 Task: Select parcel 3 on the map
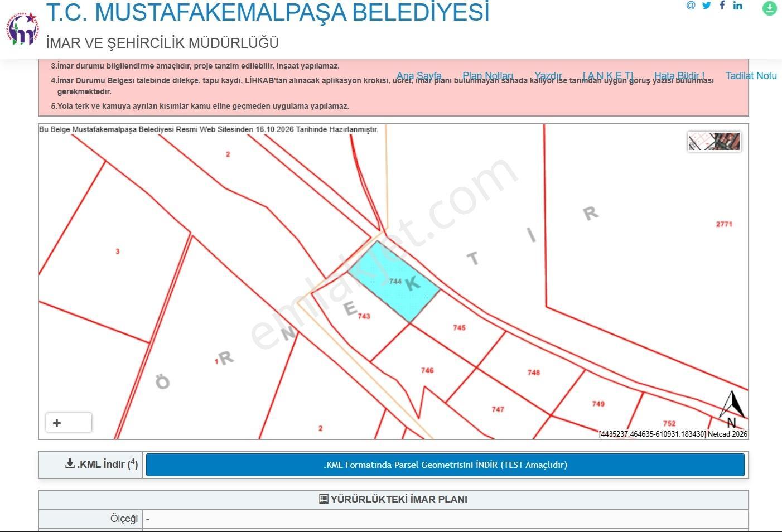(x=118, y=252)
